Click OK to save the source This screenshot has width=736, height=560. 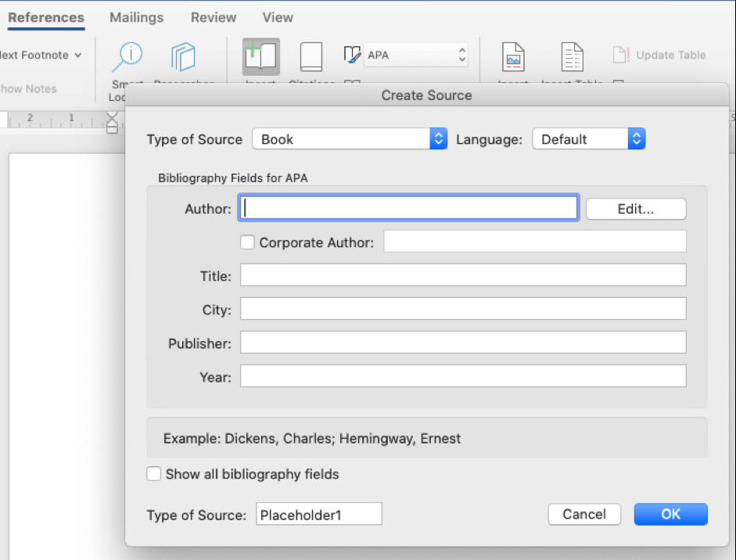click(670, 514)
